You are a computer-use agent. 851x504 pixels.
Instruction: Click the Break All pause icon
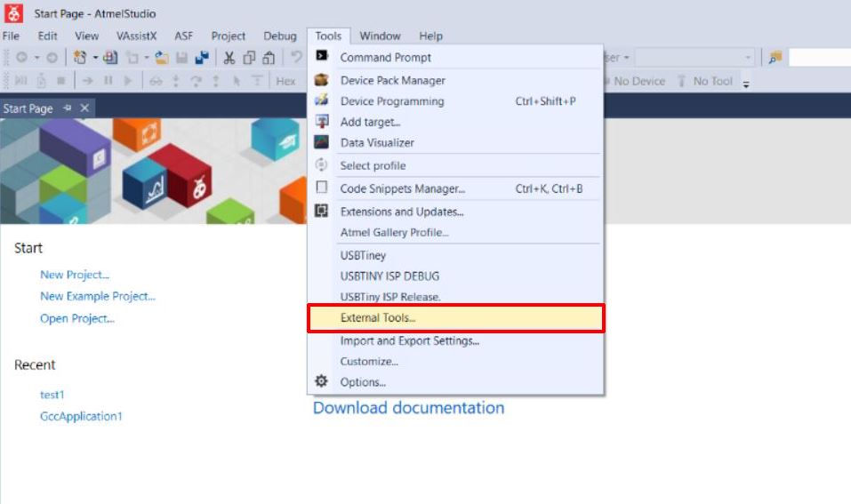pos(108,81)
